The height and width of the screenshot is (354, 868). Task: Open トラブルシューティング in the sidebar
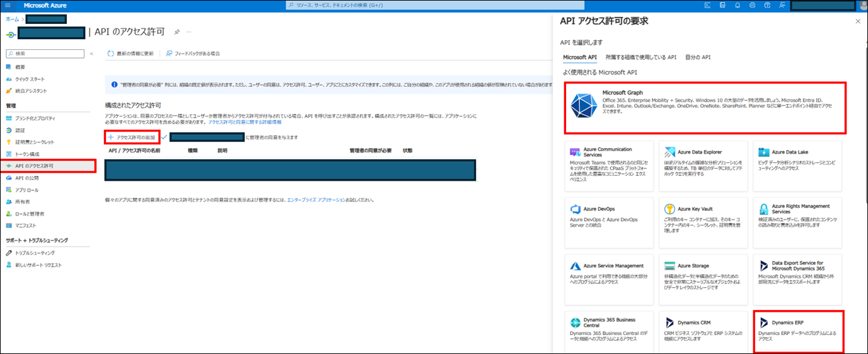click(34, 253)
